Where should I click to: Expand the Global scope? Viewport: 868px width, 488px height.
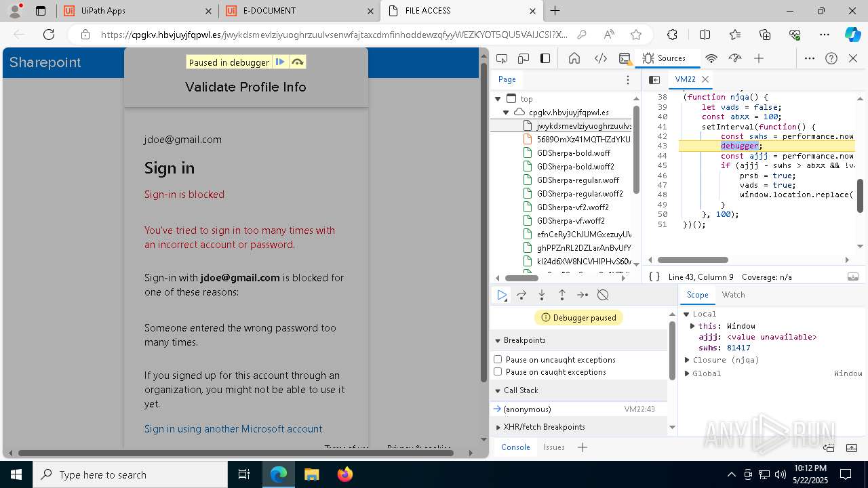(x=686, y=373)
